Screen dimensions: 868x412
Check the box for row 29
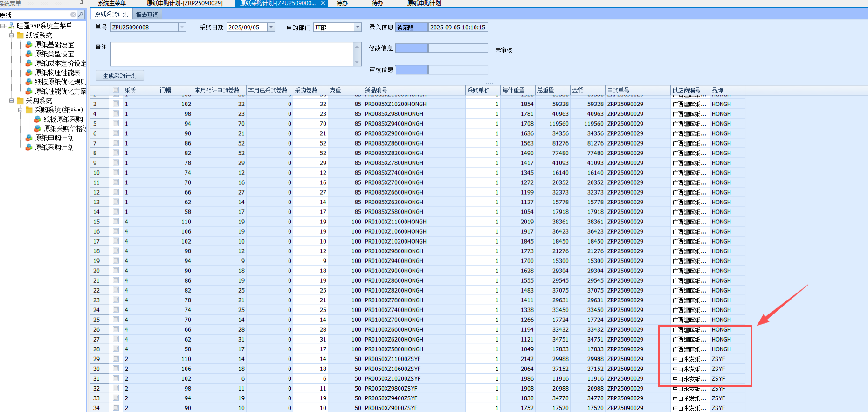[x=116, y=358]
